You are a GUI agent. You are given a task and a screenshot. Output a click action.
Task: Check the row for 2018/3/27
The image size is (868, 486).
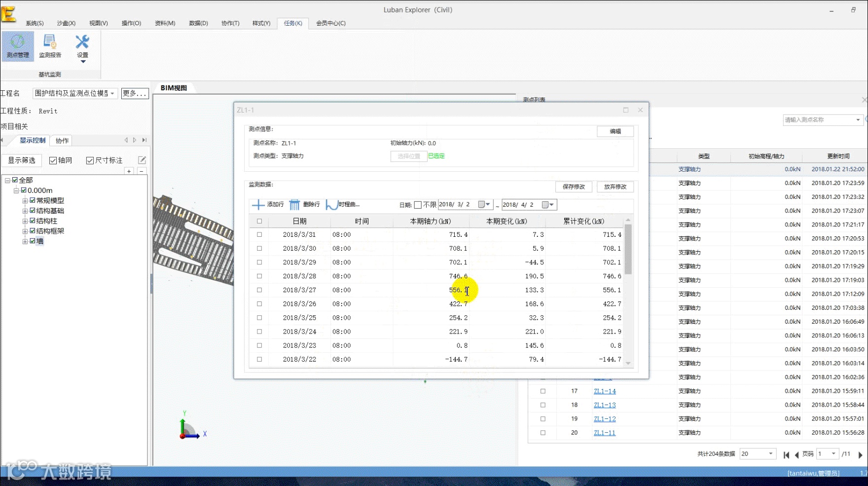[x=259, y=290]
